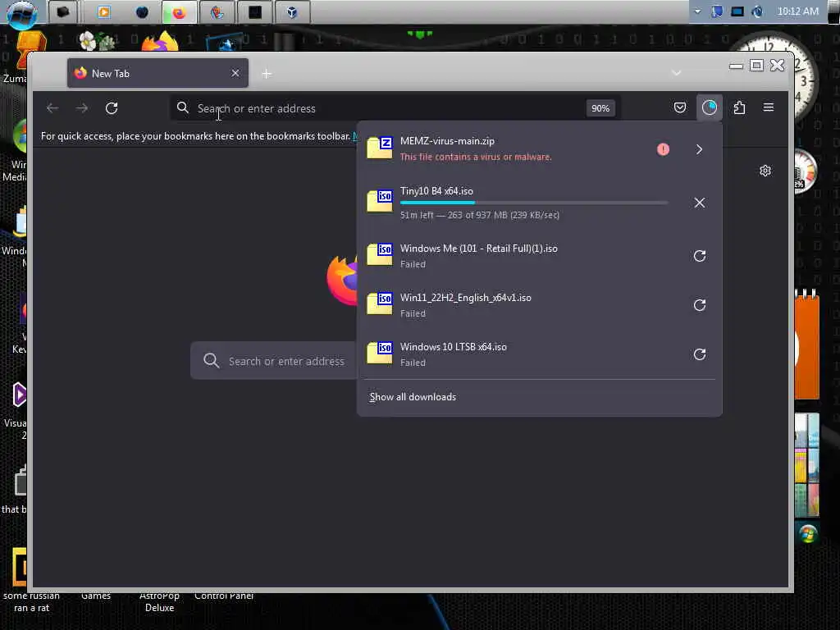This screenshot has width=840, height=630.
Task: Open the Save to Pocket icon
Action: point(680,107)
